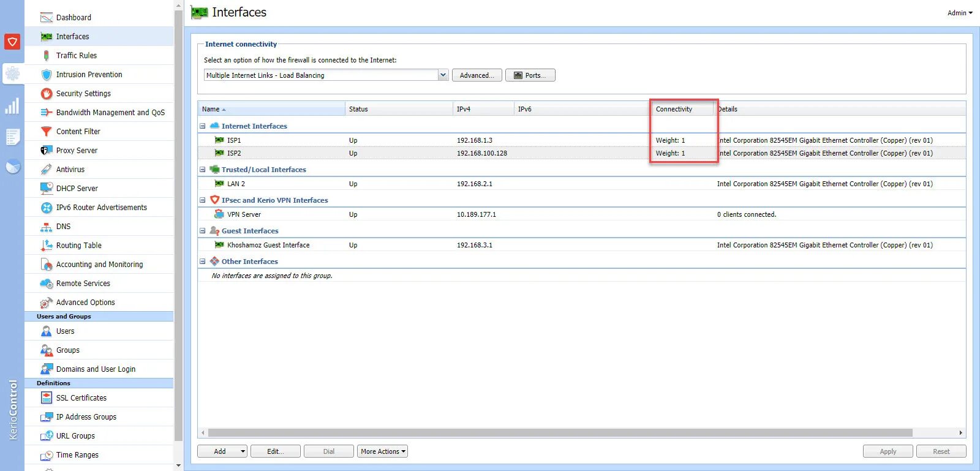The height and width of the screenshot is (471, 980).
Task: Collapse the Internet Interfaces group
Action: (x=202, y=126)
